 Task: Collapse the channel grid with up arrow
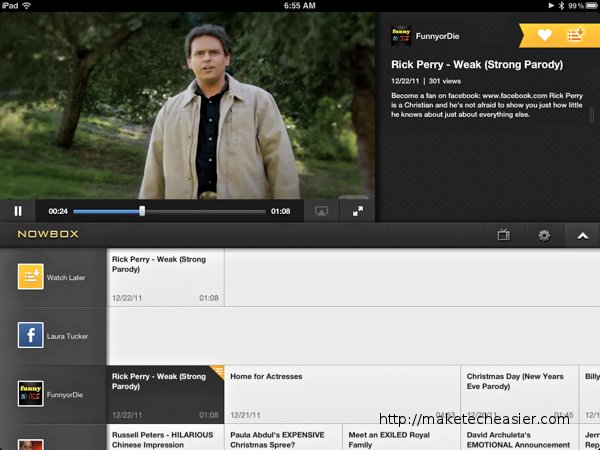583,235
